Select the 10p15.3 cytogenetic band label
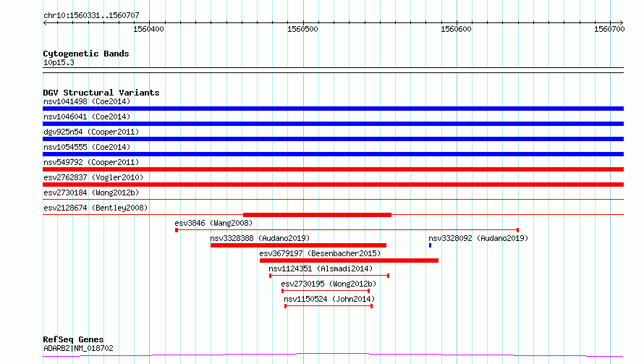This screenshot has height=364, width=644. coord(59,63)
